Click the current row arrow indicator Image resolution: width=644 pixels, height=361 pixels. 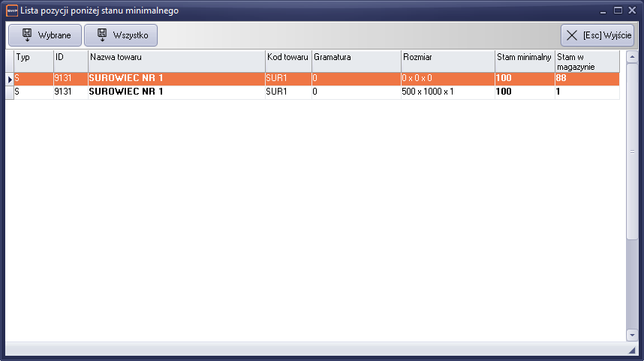click(10, 79)
